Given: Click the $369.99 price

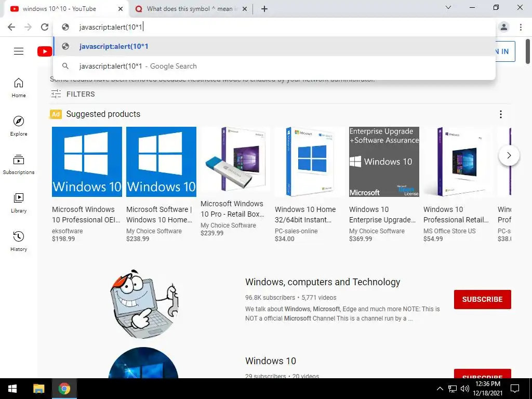Looking at the screenshot, I should click(x=361, y=239).
